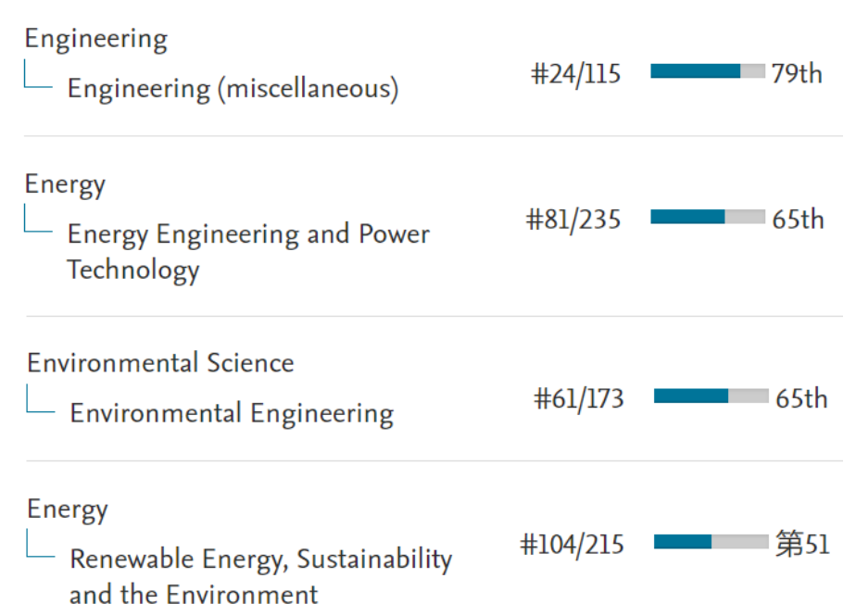Select the #24/115 rank value

click(575, 74)
